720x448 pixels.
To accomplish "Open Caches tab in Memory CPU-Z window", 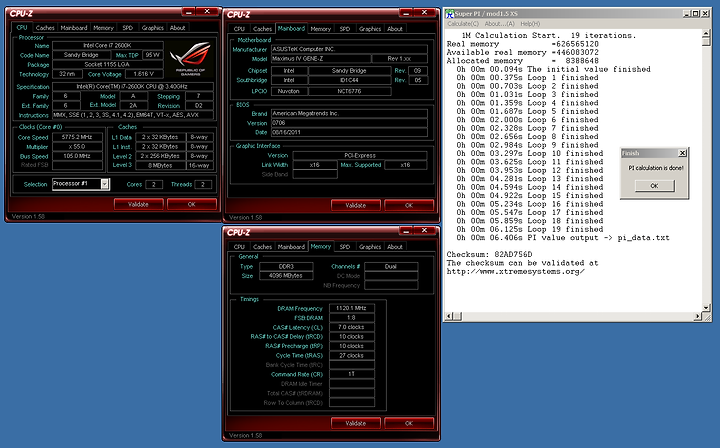I will pyautogui.click(x=262, y=247).
